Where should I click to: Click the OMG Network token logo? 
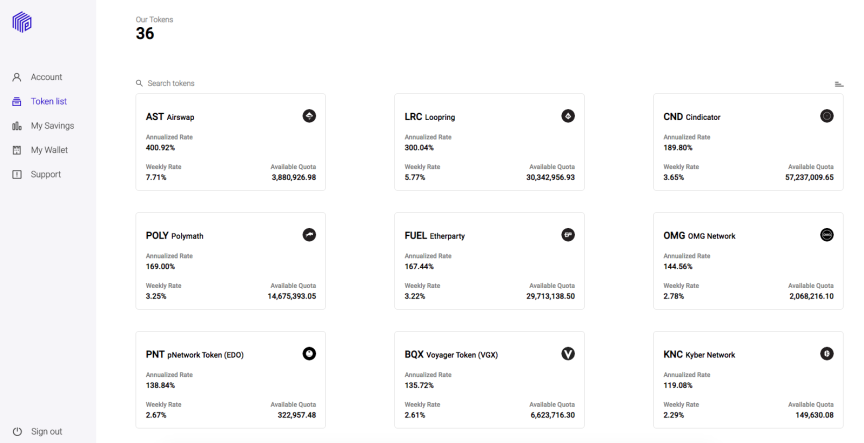pos(827,235)
